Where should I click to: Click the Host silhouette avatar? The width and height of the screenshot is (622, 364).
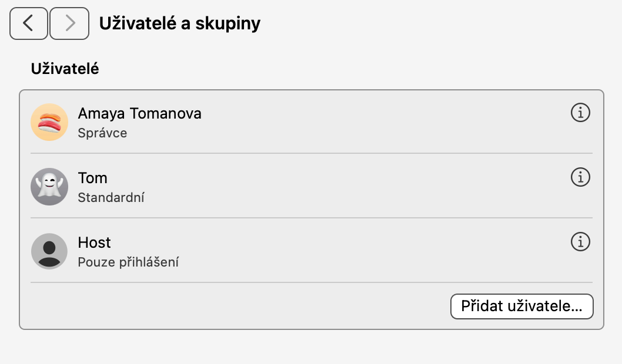(x=49, y=251)
